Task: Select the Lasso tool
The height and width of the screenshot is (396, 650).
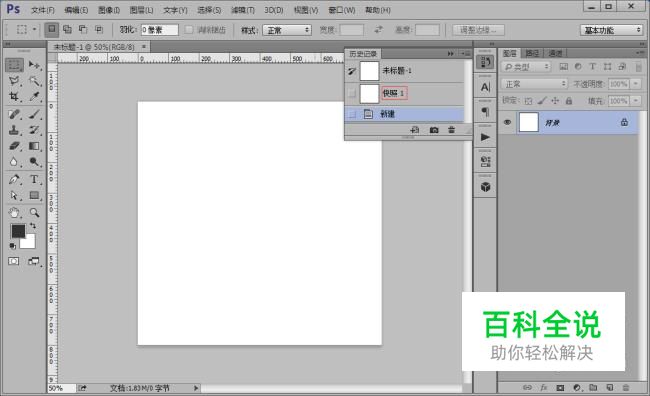Action: [14, 80]
